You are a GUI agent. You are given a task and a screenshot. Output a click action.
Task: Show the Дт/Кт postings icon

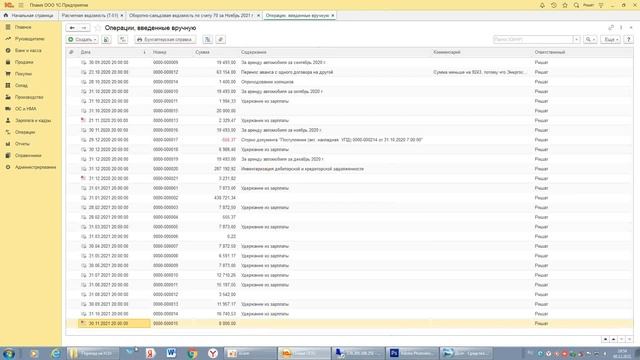207,40
